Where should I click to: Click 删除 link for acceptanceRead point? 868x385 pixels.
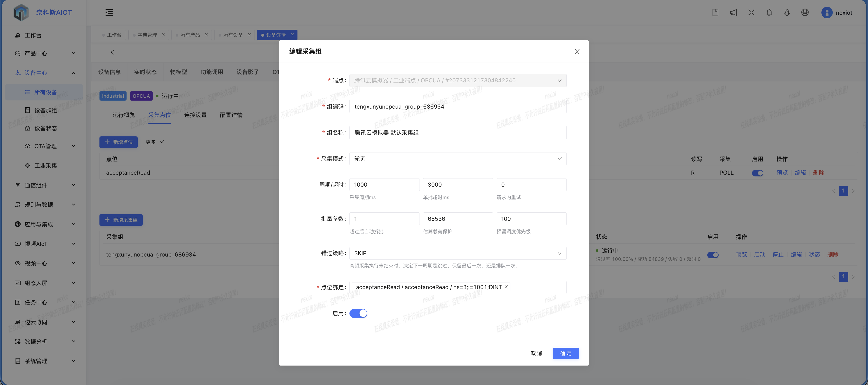818,173
